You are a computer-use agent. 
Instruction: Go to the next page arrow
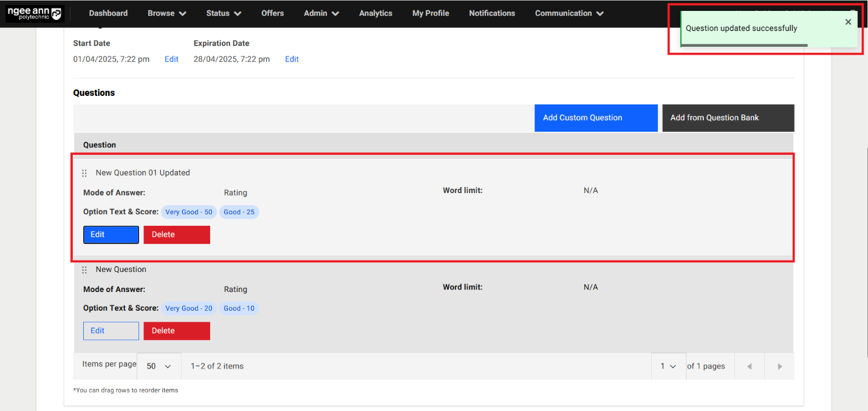coord(779,366)
